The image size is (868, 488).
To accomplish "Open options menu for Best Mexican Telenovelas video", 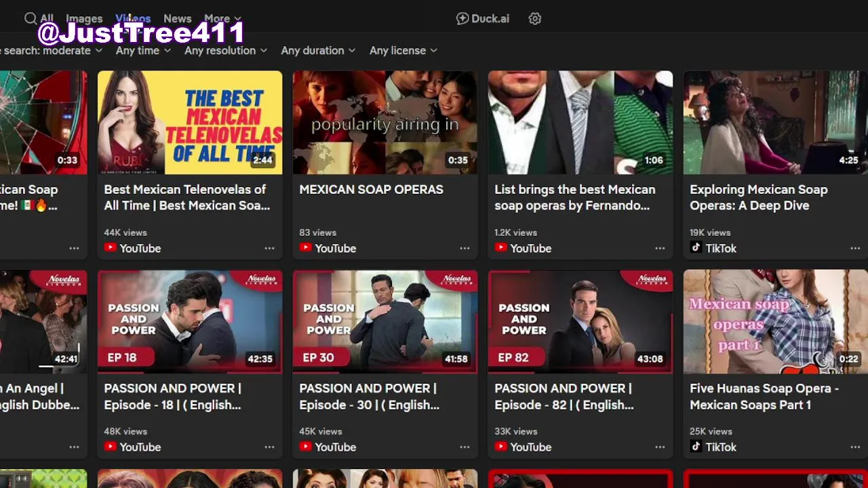I will (269, 248).
